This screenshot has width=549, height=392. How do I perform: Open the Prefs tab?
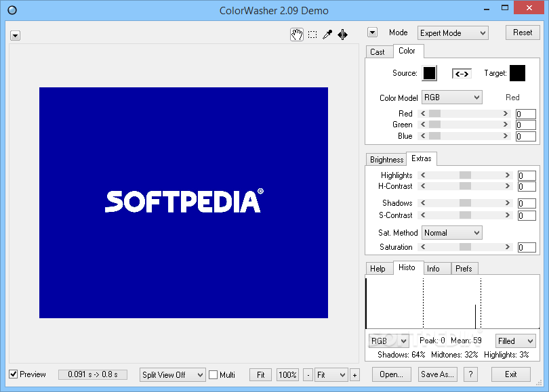click(x=464, y=269)
